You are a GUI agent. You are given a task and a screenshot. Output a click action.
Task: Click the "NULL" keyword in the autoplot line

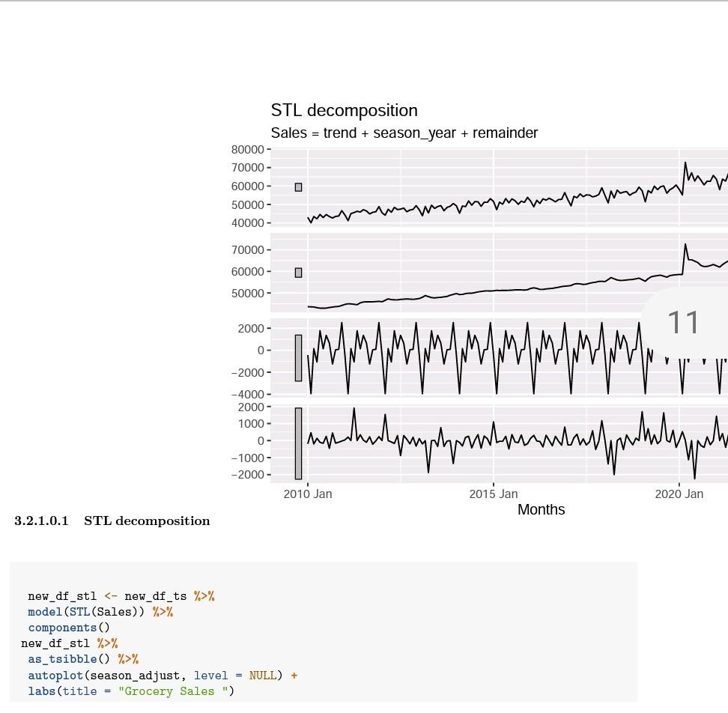click(262, 676)
